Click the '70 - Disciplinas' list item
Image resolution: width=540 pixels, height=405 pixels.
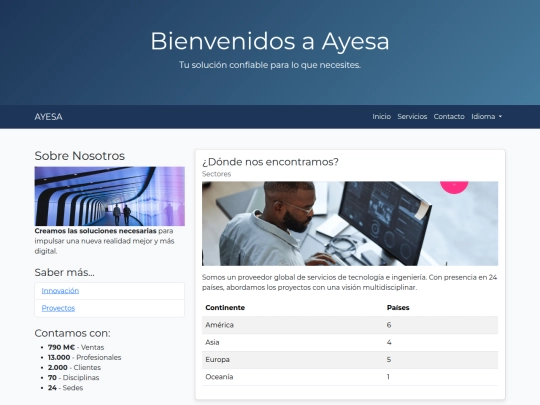click(x=73, y=377)
